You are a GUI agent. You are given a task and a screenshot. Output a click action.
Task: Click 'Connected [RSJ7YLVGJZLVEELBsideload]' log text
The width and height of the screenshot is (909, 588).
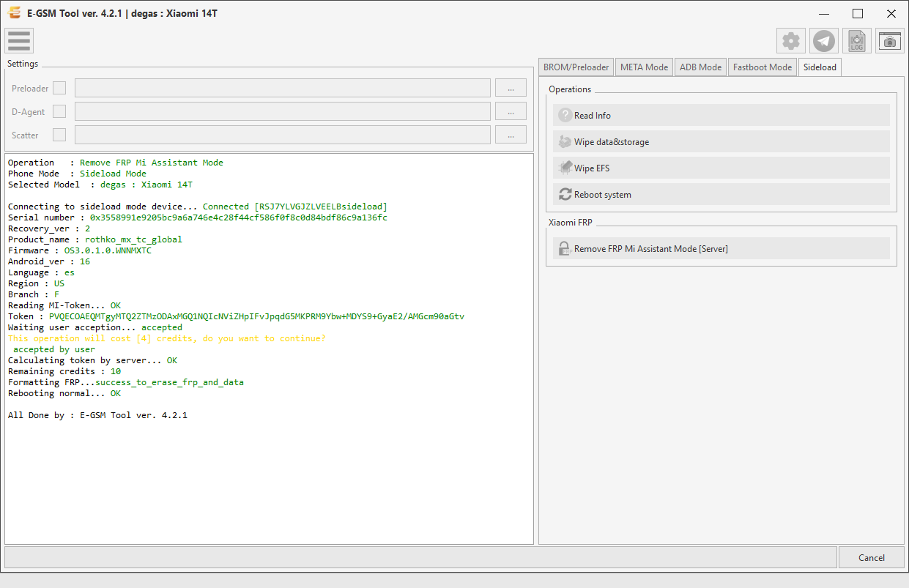tap(295, 206)
